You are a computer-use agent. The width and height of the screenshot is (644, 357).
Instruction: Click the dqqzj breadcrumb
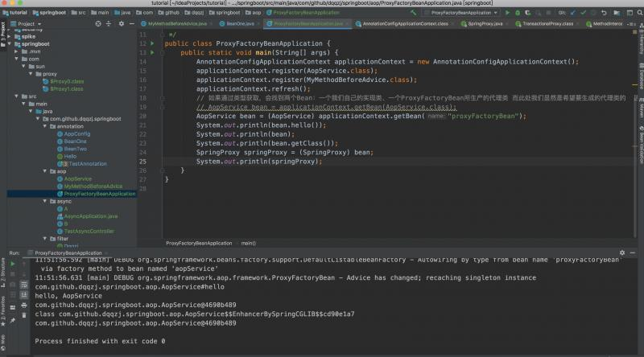pos(194,13)
